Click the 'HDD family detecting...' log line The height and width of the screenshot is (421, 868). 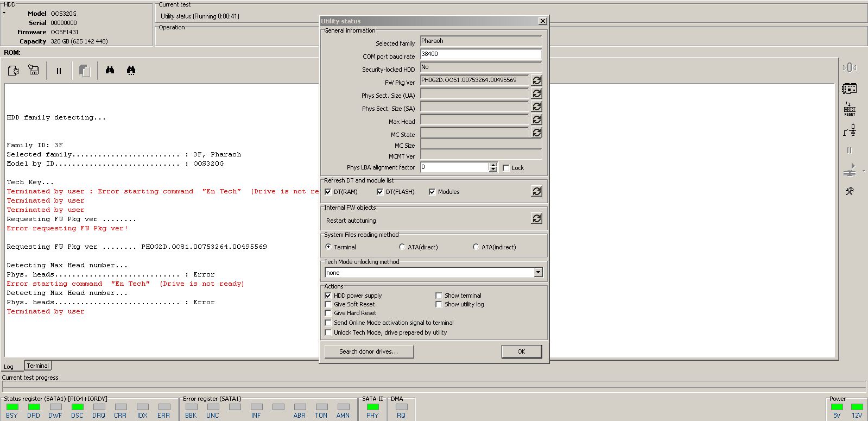[56, 117]
